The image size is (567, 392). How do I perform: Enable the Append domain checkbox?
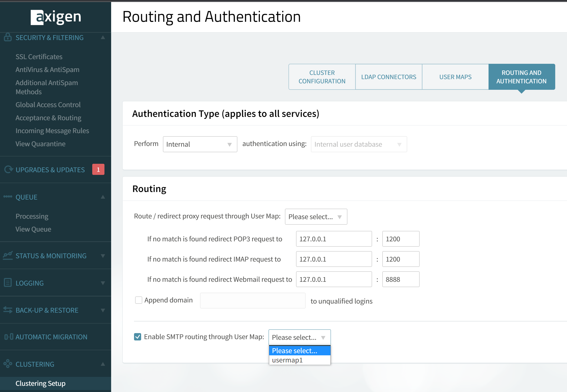(138, 300)
